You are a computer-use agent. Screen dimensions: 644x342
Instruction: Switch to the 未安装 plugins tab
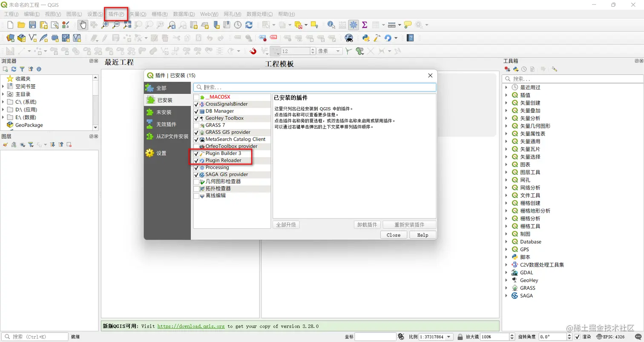coord(167,112)
